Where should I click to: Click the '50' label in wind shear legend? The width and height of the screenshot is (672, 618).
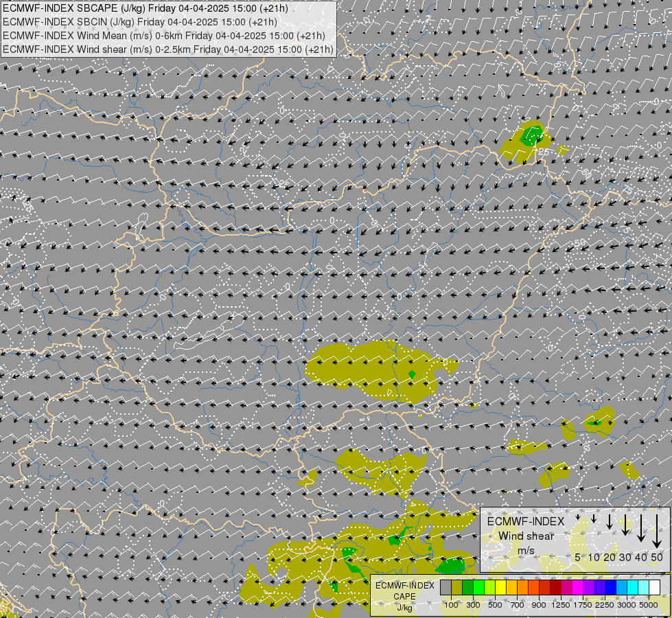tap(657, 557)
